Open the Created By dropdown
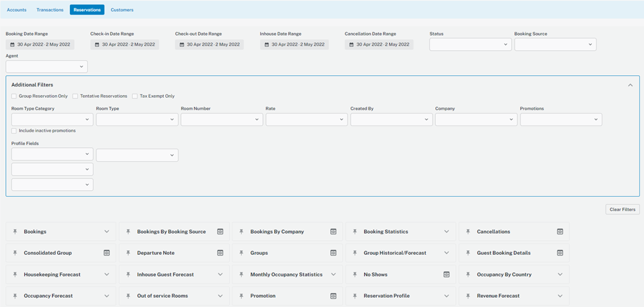The height and width of the screenshot is (307, 644). [x=392, y=119]
